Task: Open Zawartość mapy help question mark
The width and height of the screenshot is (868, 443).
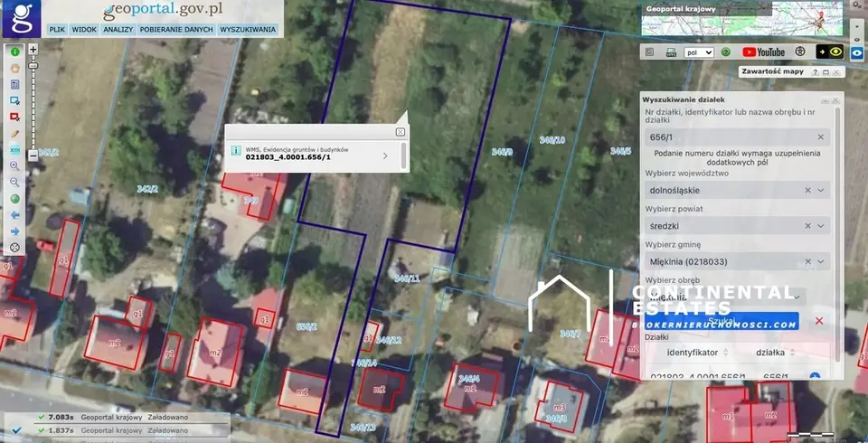Action: (815, 72)
